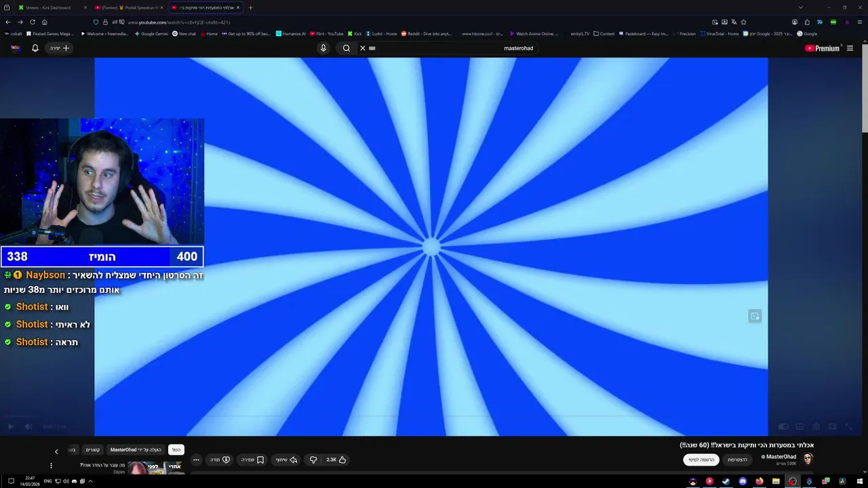
Task: Bookmark this page with the star icon
Action: pos(743,22)
